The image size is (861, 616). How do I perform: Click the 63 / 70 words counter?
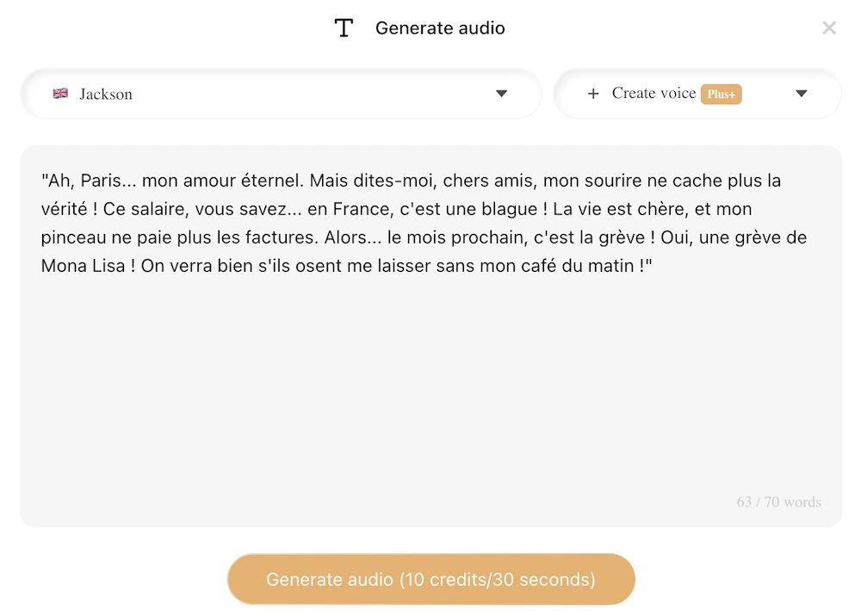tap(777, 502)
